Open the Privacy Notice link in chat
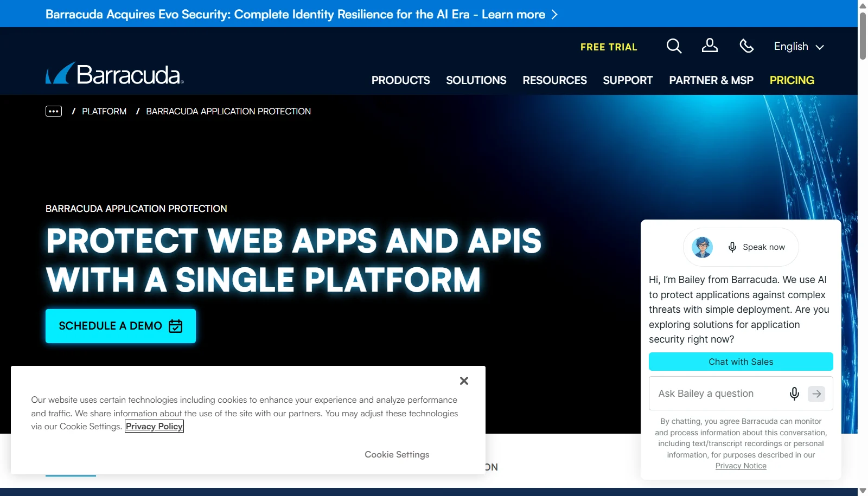Screen dimensions: 868x496 (741, 466)
